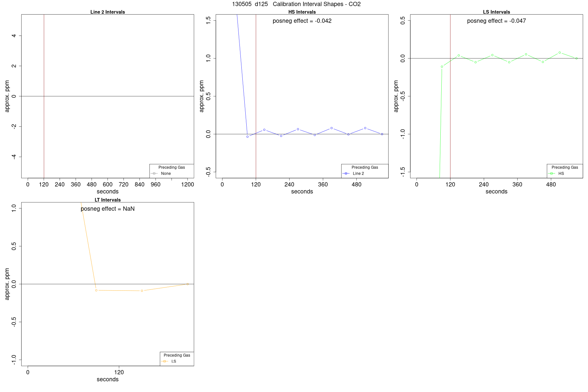The image size is (588, 392).
Task: Click the 1200 tick label on Line 2 axis
Action: [x=188, y=185]
